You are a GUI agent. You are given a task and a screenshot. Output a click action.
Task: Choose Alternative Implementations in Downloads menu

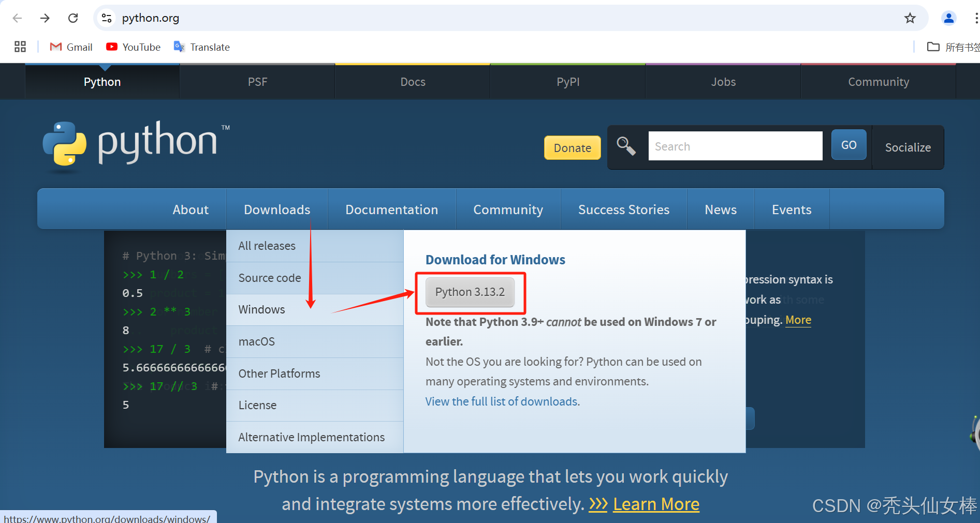pyautogui.click(x=315, y=438)
